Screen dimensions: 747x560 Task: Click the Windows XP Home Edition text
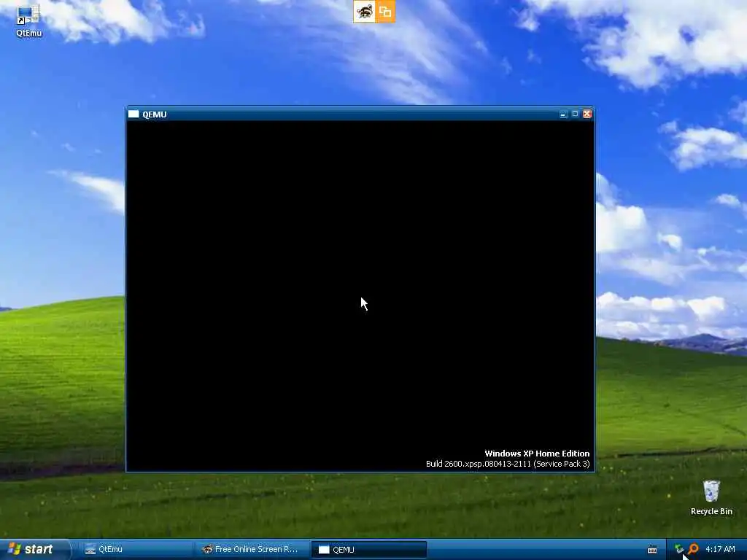537,454
